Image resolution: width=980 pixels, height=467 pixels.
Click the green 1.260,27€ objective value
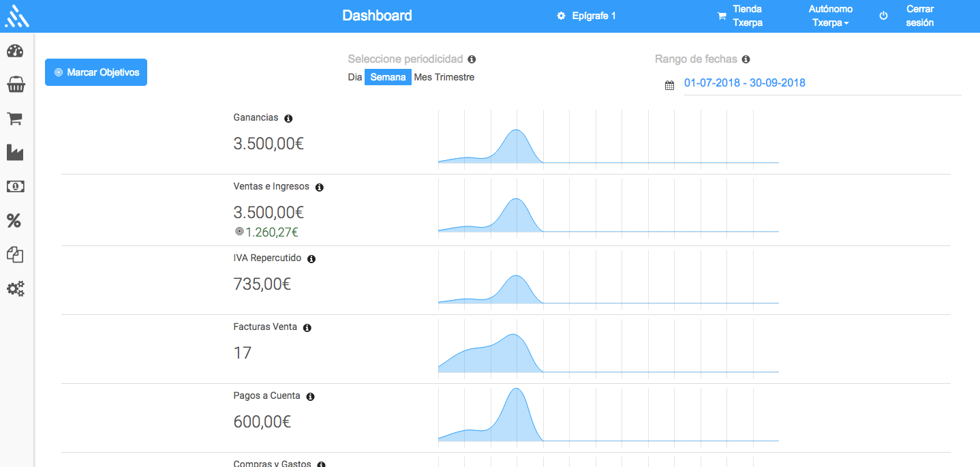pyautogui.click(x=272, y=232)
